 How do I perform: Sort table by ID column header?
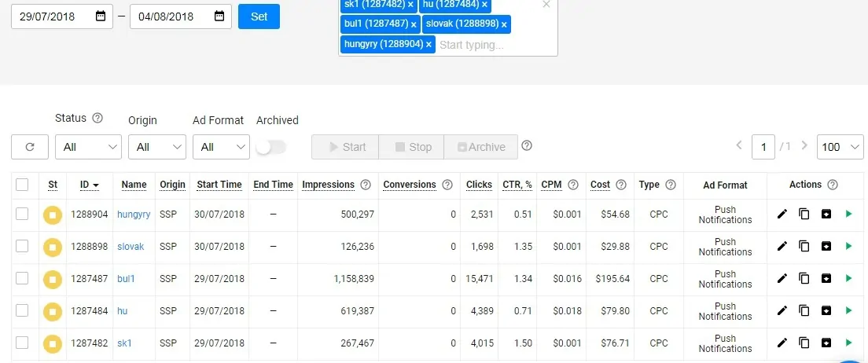[x=89, y=185]
